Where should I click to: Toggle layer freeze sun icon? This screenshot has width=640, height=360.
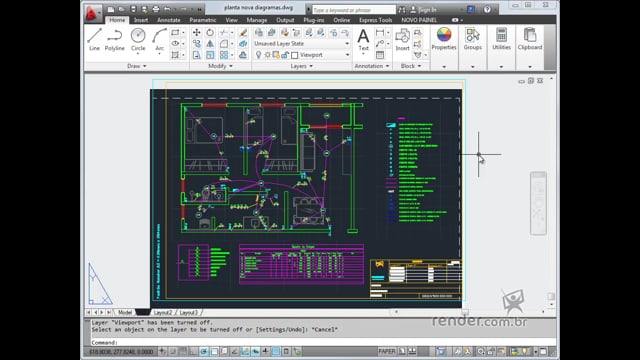[267, 55]
